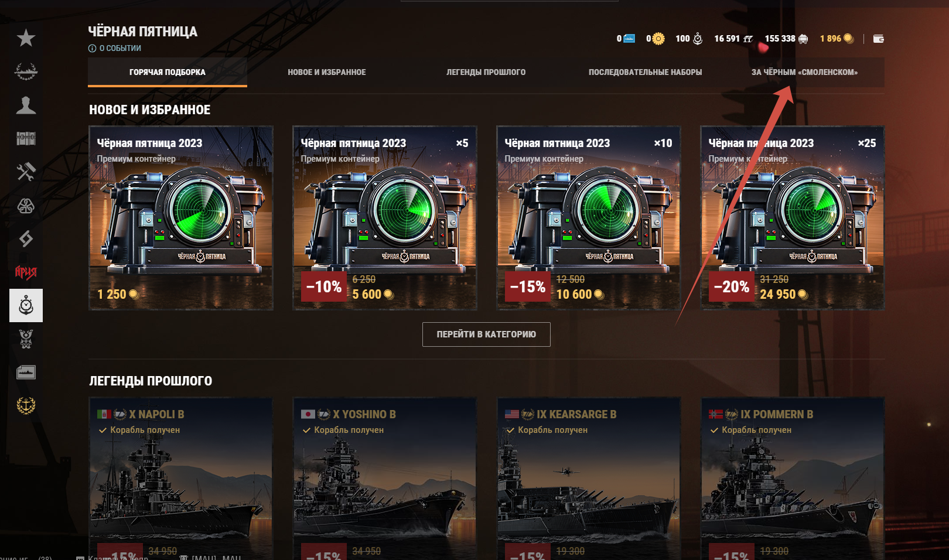Click the doubloons balance 1 896 icon
Image resolution: width=949 pixels, height=560 pixels.
click(848, 39)
